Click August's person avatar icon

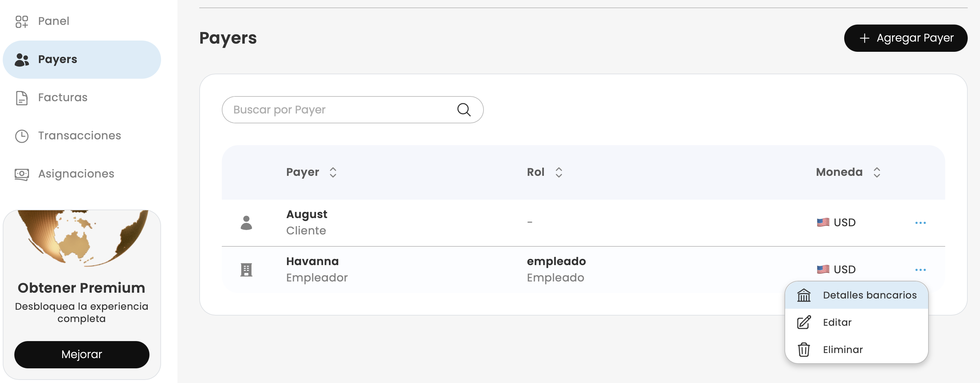[x=246, y=223]
